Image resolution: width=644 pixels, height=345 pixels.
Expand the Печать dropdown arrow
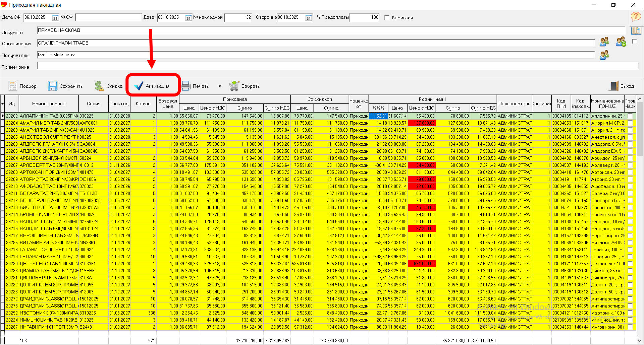pyautogui.click(x=220, y=86)
